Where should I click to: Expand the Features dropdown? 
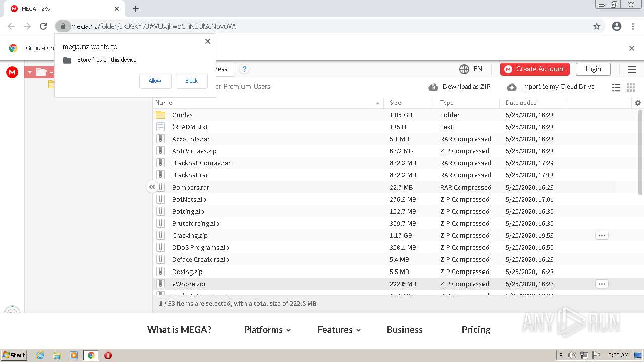coord(339,330)
